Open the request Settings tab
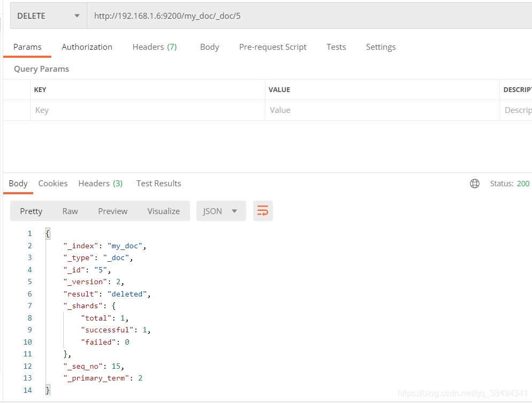The width and height of the screenshot is (532, 403). [381, 47]
